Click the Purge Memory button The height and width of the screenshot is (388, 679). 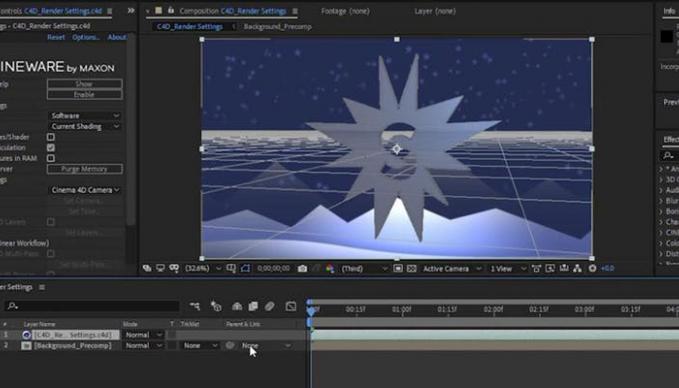(x=84, y=169)
